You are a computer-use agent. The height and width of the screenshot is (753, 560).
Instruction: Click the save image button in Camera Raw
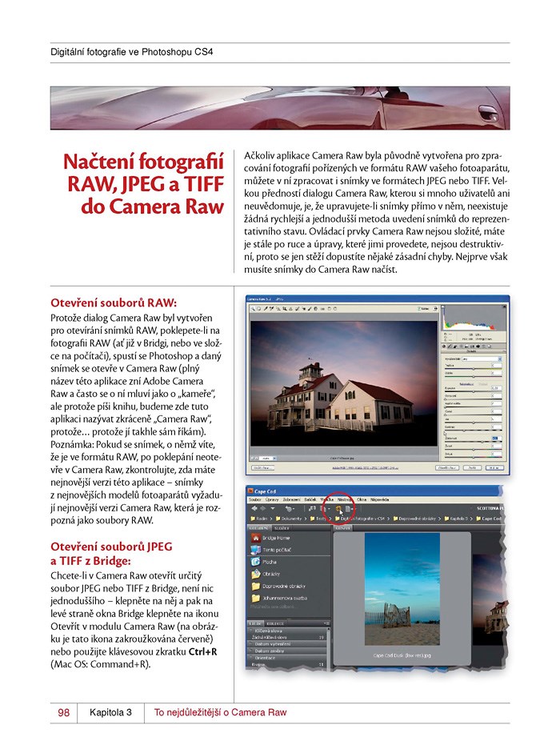pos(262,467)
